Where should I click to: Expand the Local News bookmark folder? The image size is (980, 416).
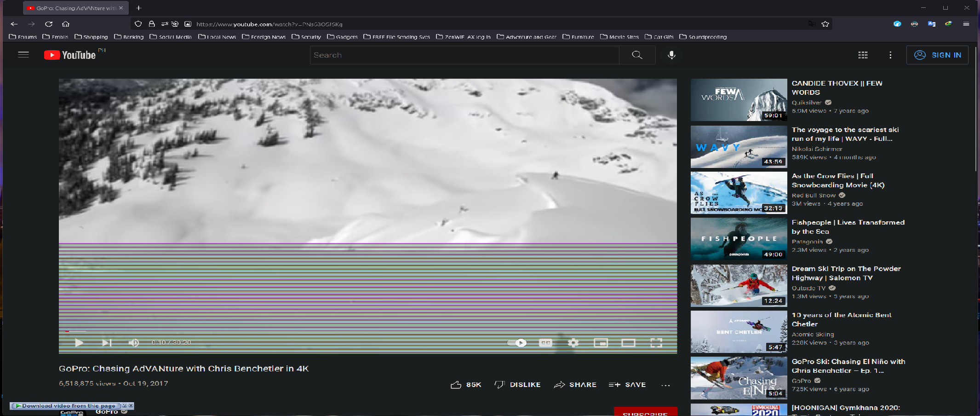[217, 37]
